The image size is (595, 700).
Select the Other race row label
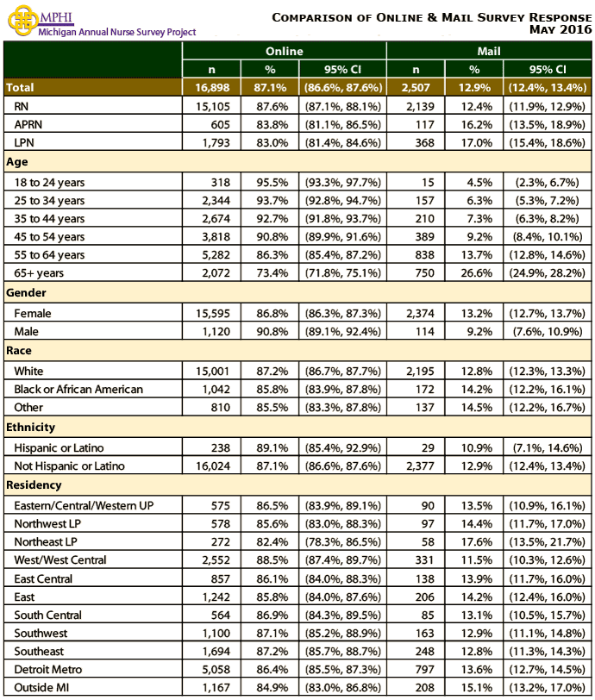[x=28, y=408]
